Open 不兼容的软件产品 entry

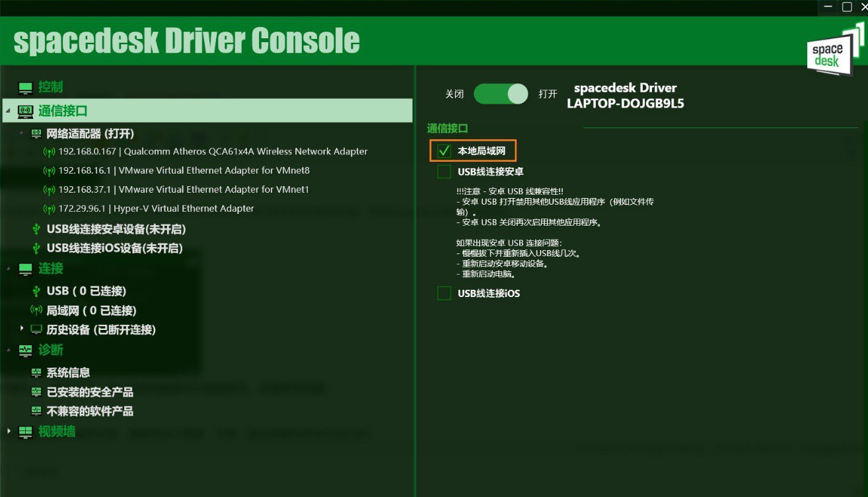tap(90, 411)
